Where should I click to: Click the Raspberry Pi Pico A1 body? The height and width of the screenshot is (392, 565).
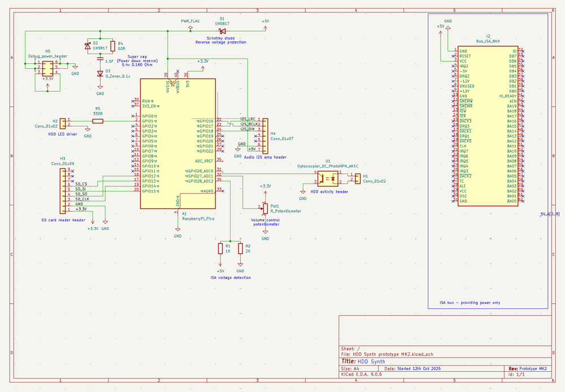178,144
